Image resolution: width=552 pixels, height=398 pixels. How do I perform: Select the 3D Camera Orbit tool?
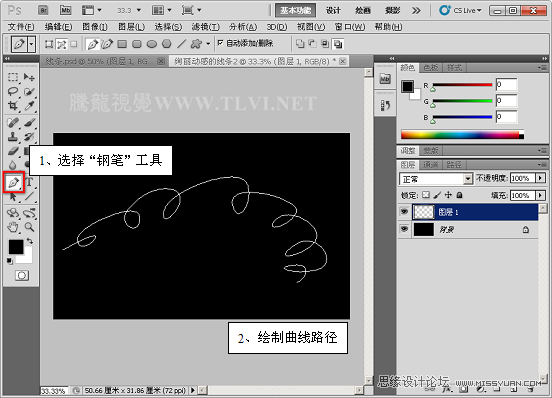[30, 213]
